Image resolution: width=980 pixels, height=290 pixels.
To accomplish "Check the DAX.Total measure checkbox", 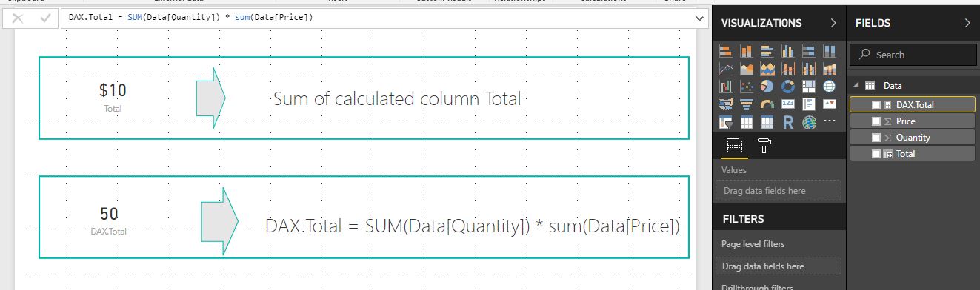I will tap(876, 105).
